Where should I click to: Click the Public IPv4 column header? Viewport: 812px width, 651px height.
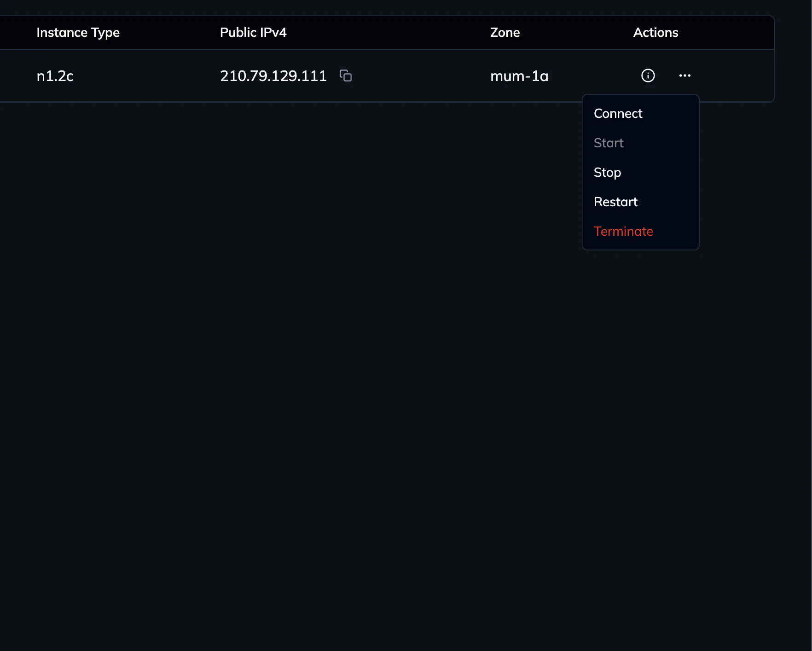tap(253, 32)
